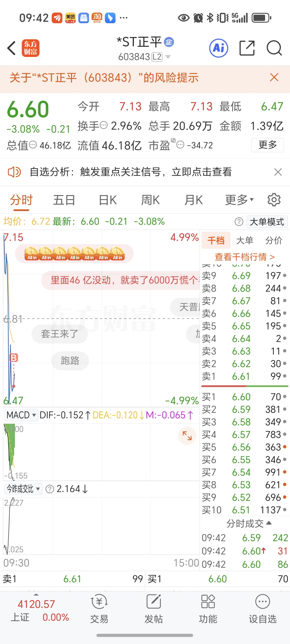Tap info icon next to 换手
The height and width of the screenshot is (644, 290).
pyautogui.click(x=103, y=124)
